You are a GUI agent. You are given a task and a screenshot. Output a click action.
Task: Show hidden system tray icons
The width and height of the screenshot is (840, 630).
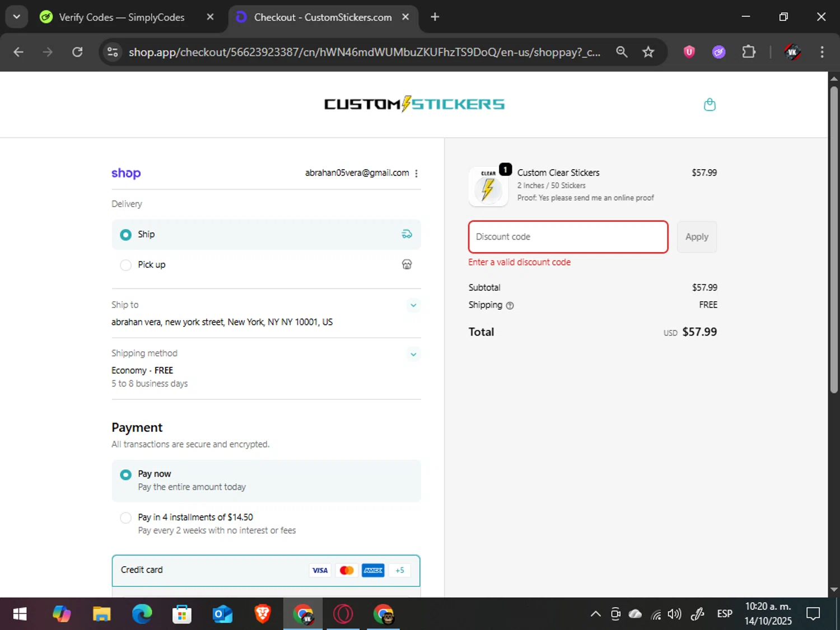click(596, 614)
